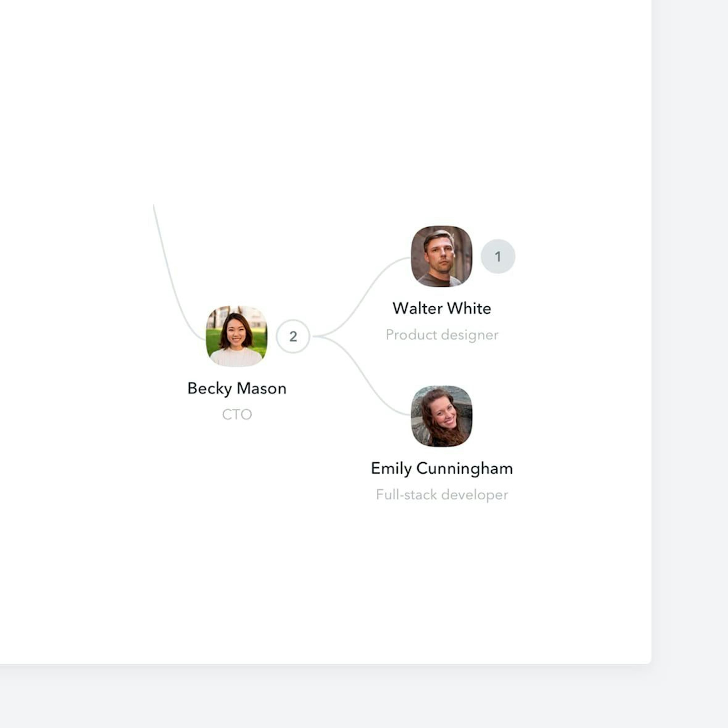This screenshot has height=728, width=728.
Task: Click connector line leading to Emily Cunningham
Action: [365, 377]
